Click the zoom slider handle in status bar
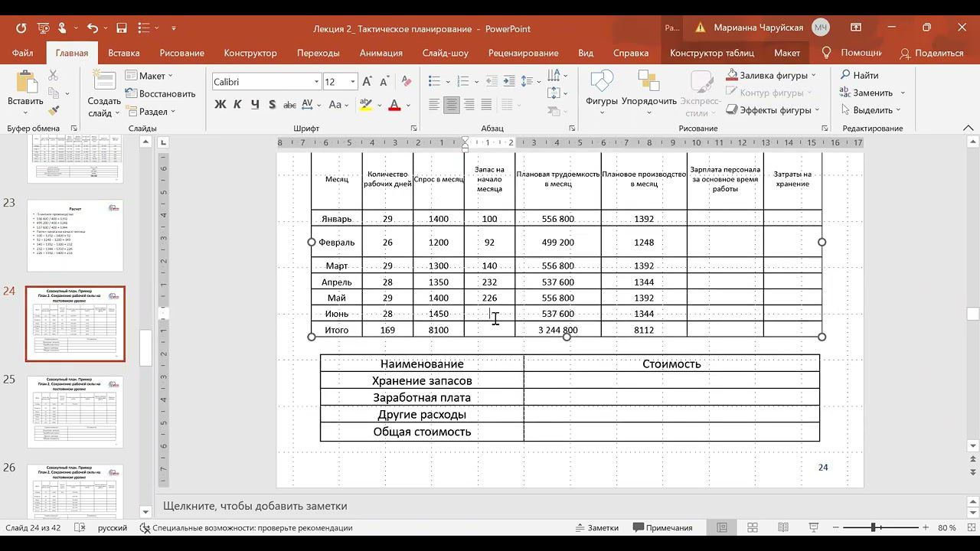 click(873, 528)
